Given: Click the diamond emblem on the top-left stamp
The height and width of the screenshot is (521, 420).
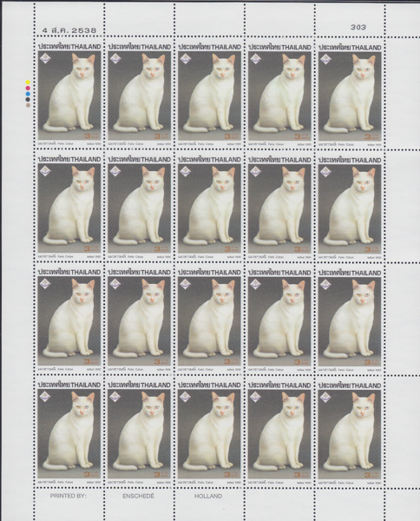Looking at the screenshot, I should [x=45, y=59].
